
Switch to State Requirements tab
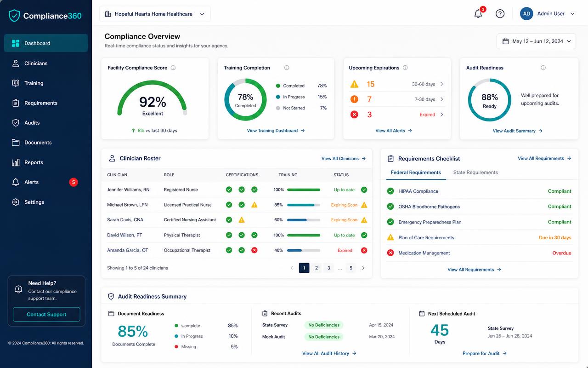coord(475,172)
